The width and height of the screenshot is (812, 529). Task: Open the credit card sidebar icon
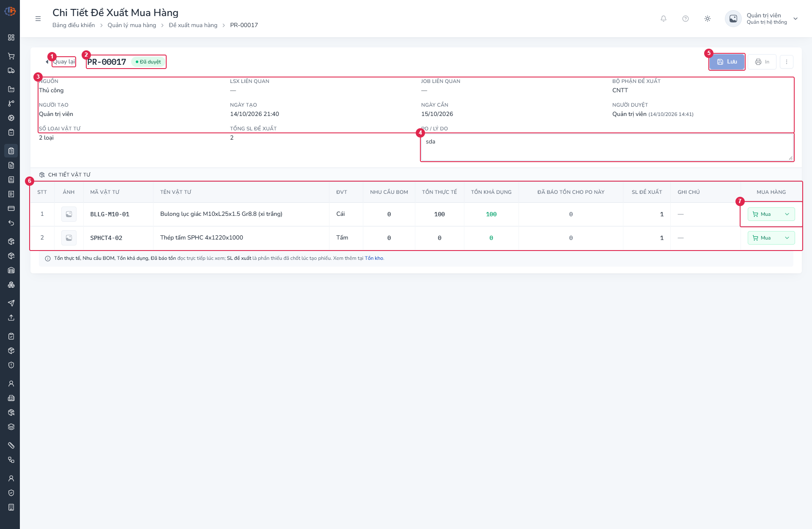coord(11,209)
